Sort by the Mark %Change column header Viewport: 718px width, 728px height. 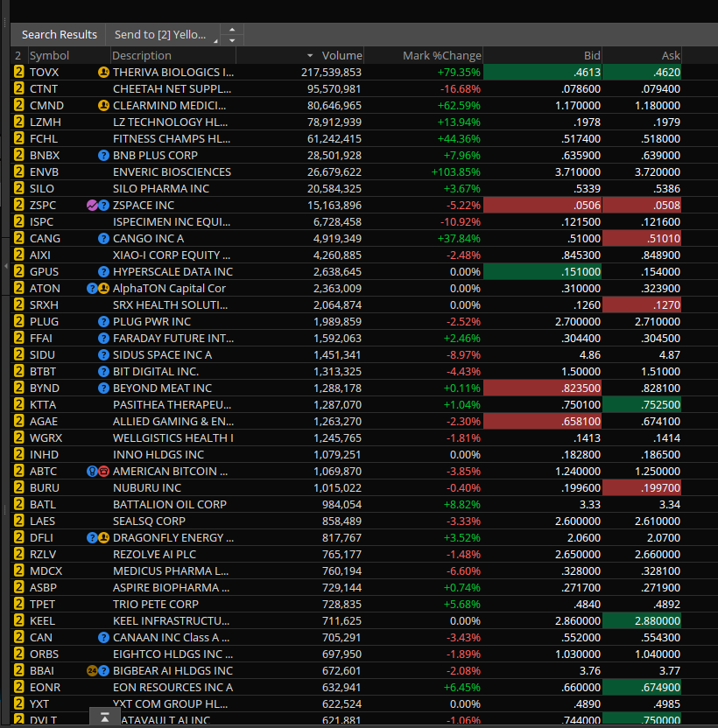[x=424, y=56]
